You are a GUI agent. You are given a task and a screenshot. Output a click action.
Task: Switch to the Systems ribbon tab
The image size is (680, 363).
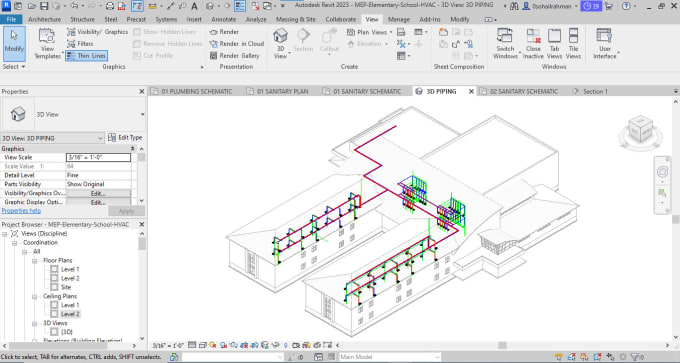coord(166,20)
